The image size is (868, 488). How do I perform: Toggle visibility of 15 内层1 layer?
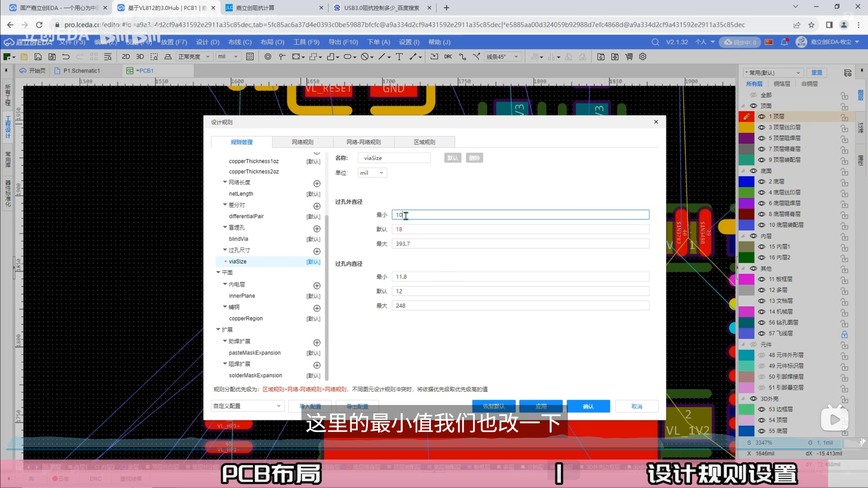coord(762,247)
